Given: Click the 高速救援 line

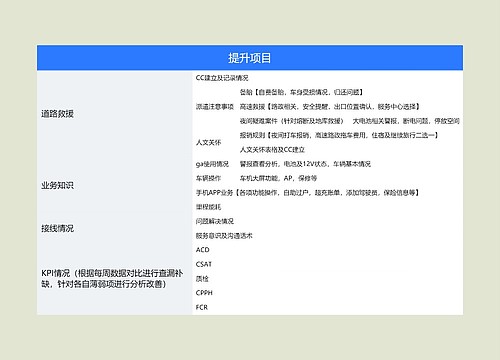Looking at the screenshot, I should (x=330, y=107).
